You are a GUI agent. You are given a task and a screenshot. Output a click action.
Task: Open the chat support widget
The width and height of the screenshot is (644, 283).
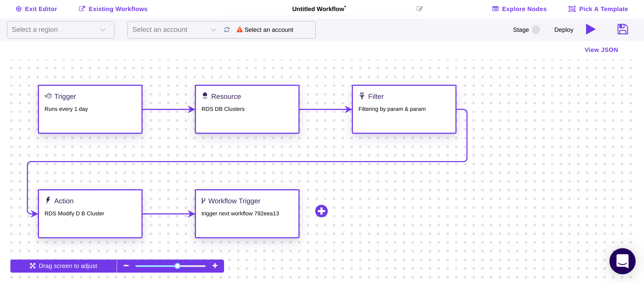click(623, 261)
